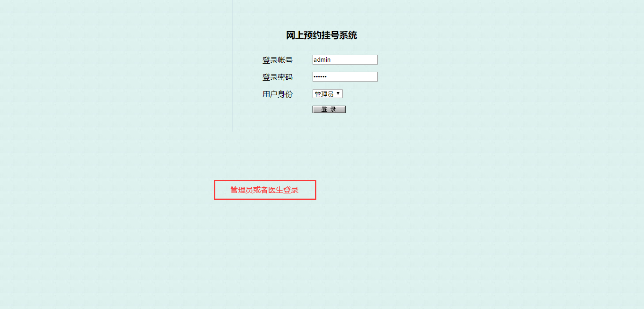Click blank area above the system title
Screen dimensions: 644x309
[x=322, y=14]
